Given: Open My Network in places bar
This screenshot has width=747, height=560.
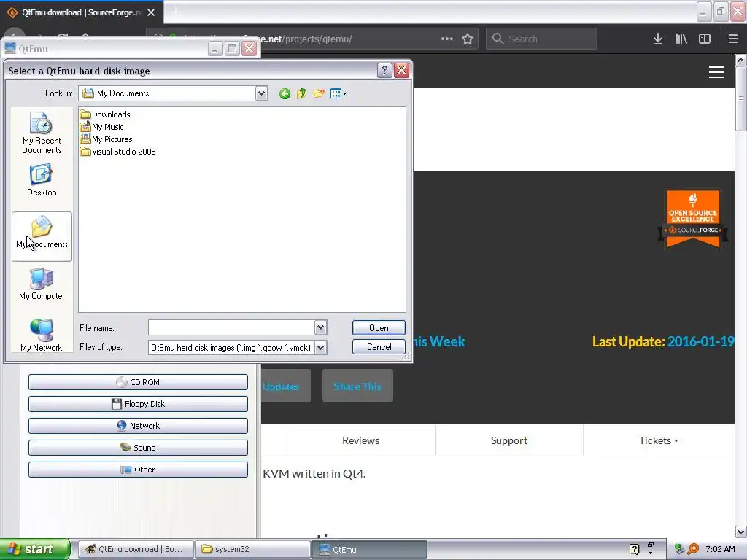Looking at the screenshot, I should 42,335.
